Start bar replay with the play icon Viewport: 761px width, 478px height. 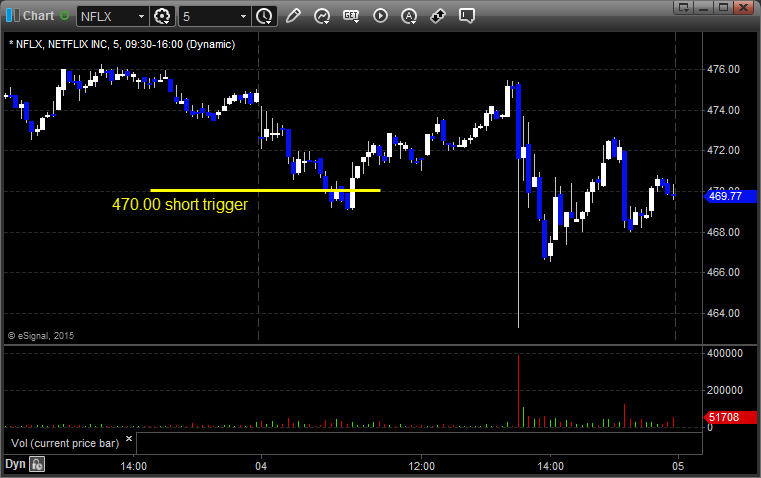(380, 16)
